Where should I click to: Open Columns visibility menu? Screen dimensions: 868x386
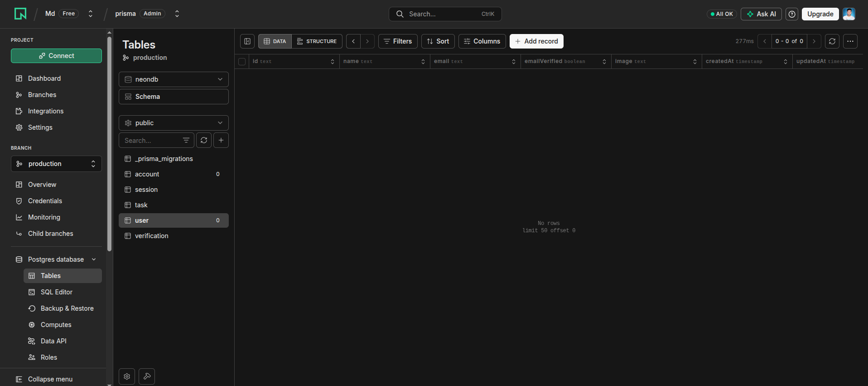[482, 41]
